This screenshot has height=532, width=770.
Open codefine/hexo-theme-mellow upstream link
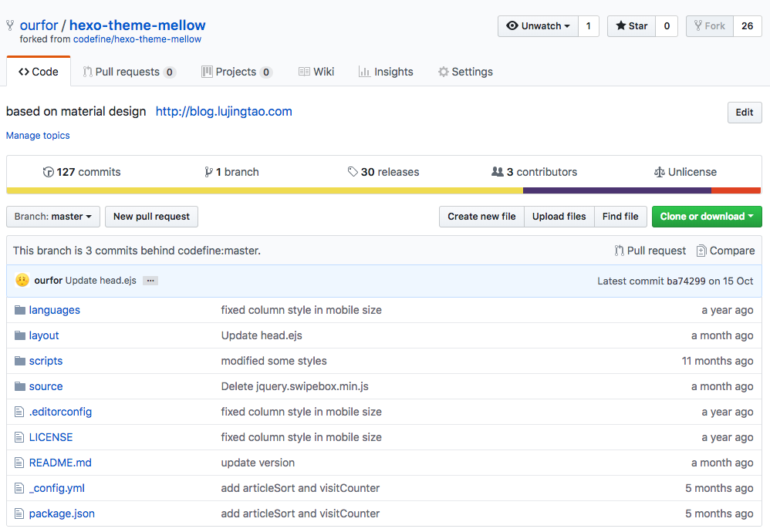pyautogui.click(x=137, y=39)
